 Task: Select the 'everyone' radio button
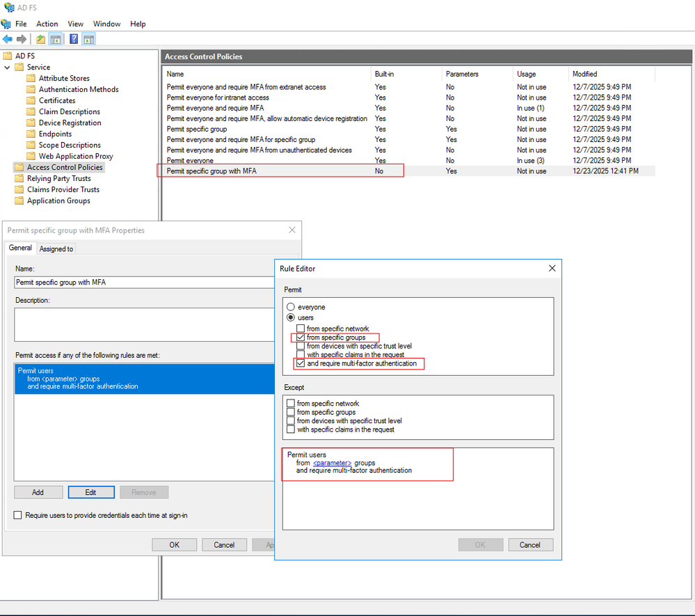pos(291,307)
